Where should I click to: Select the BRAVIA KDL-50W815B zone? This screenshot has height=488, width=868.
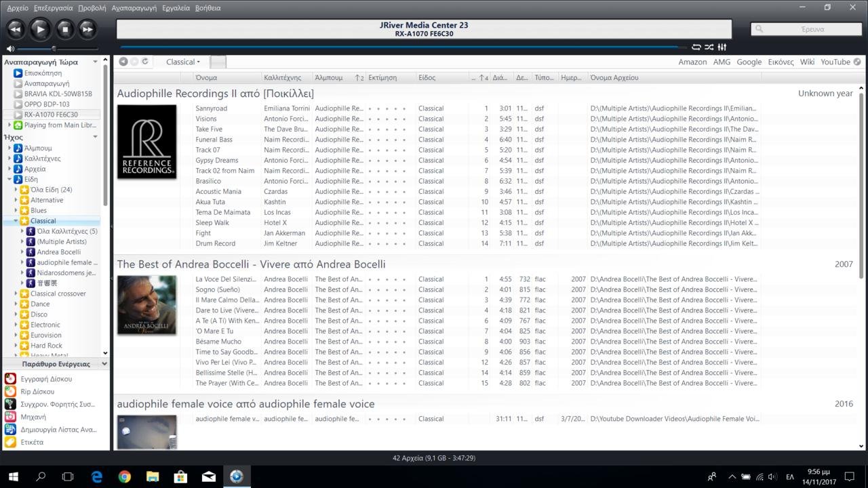(x=58, y=94)
